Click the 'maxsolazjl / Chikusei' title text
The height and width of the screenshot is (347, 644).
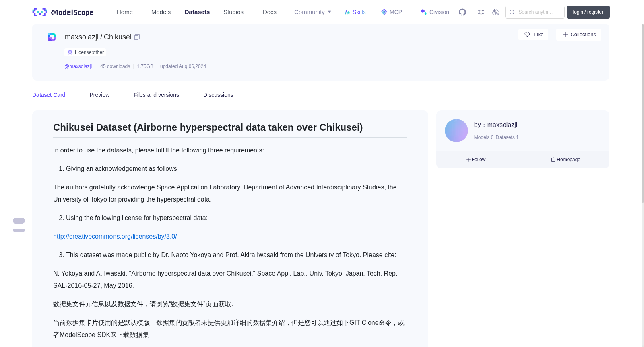98,37
